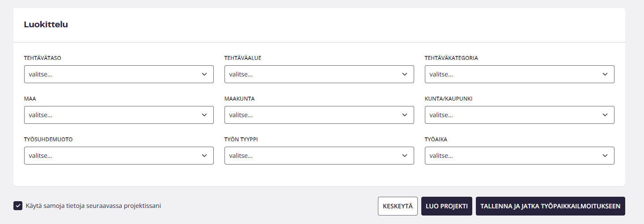The height and width of the screenshot is (224, 644).
Task: Click the chevron arrow in Tehtäväkategoria field
Action: 605,74
